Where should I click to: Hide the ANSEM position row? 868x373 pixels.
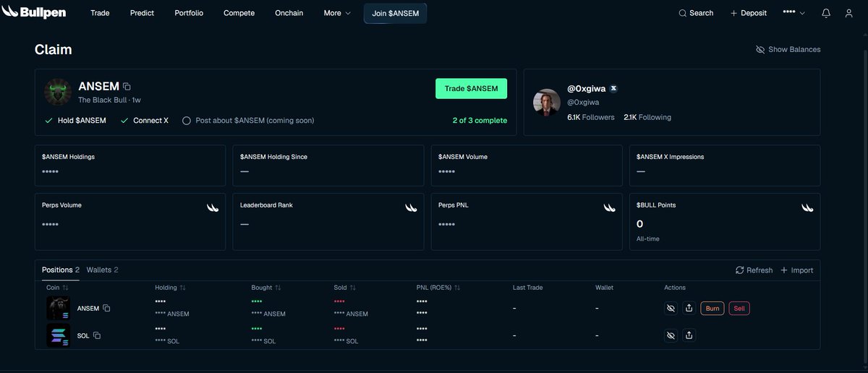(x=671, y=308)
